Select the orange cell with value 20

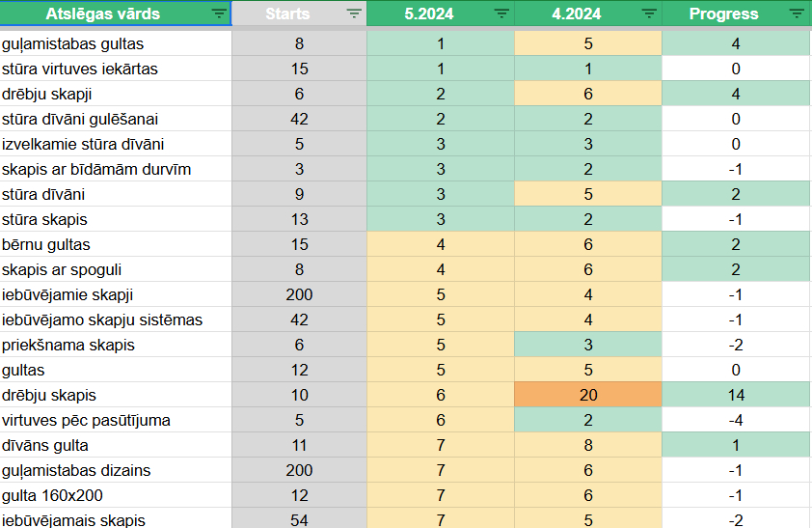[588, 396]
